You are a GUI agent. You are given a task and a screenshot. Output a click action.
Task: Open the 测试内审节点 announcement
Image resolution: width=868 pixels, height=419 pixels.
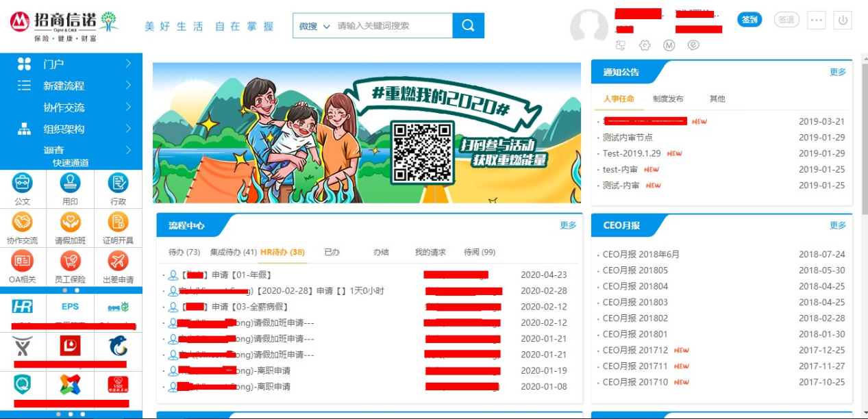(x=628, y=138)
